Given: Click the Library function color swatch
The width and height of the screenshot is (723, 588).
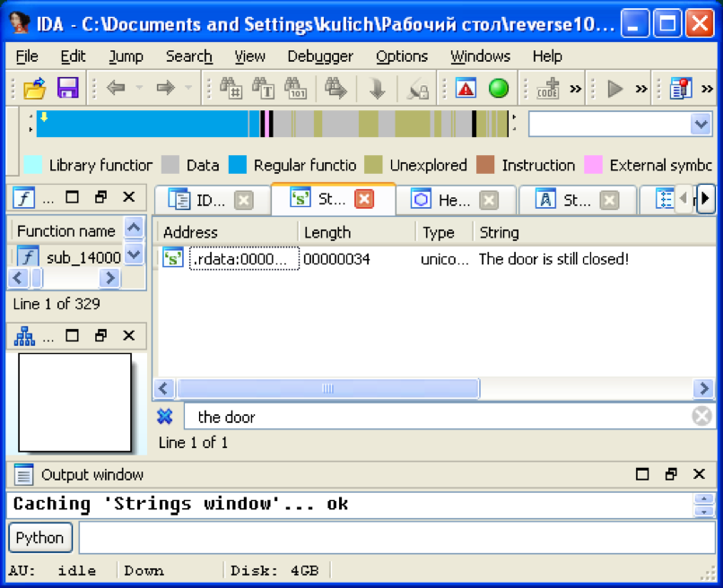Looking at the screenshot, I should point(32,165).
